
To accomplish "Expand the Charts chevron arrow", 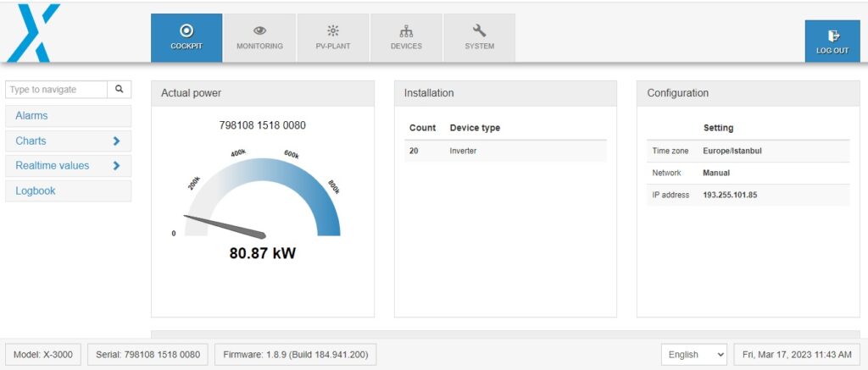I will (x=116, y=141).
